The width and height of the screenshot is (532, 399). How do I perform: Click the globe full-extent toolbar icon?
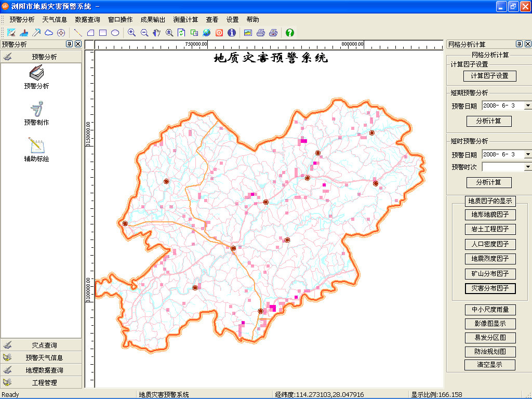207,33
